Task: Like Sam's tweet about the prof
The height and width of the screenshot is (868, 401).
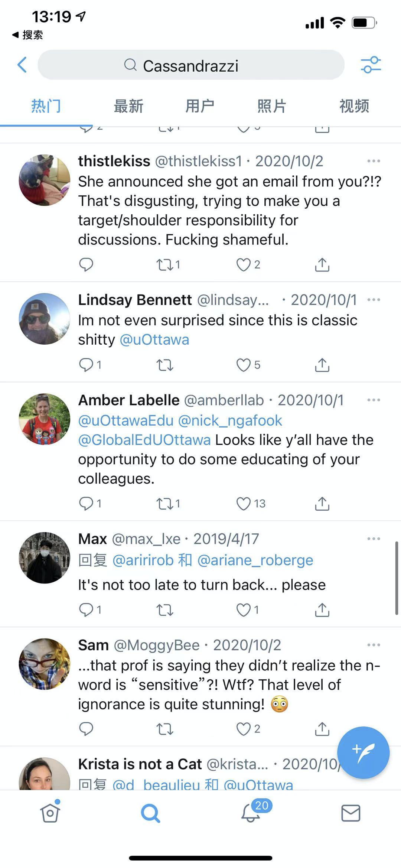Action: 244,729
